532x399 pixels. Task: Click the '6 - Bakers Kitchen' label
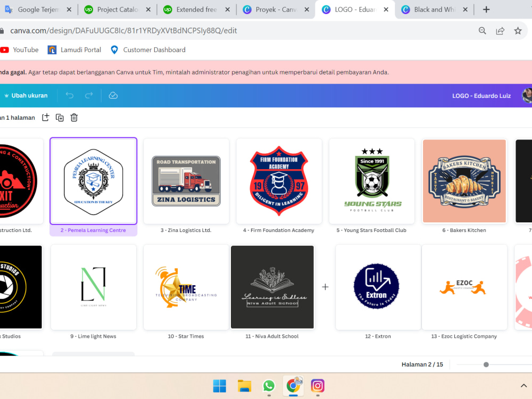tap(464, 230)
